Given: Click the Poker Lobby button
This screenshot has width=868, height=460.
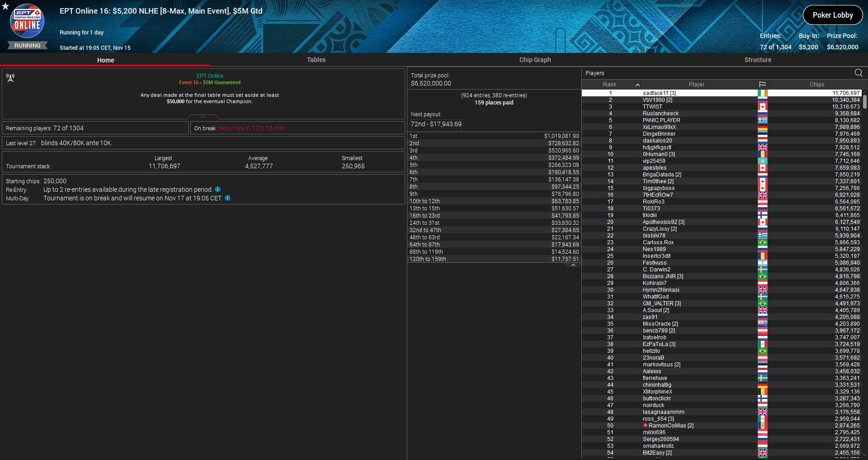Looking at the screenshot, I should [x=833, y=15].
